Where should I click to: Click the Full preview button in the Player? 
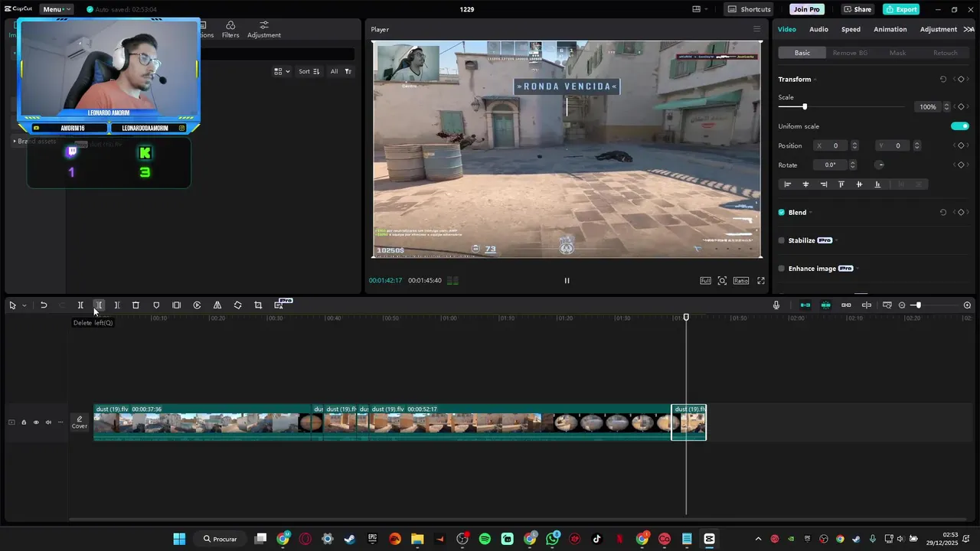pyautogui.click(x=705, y=281)
